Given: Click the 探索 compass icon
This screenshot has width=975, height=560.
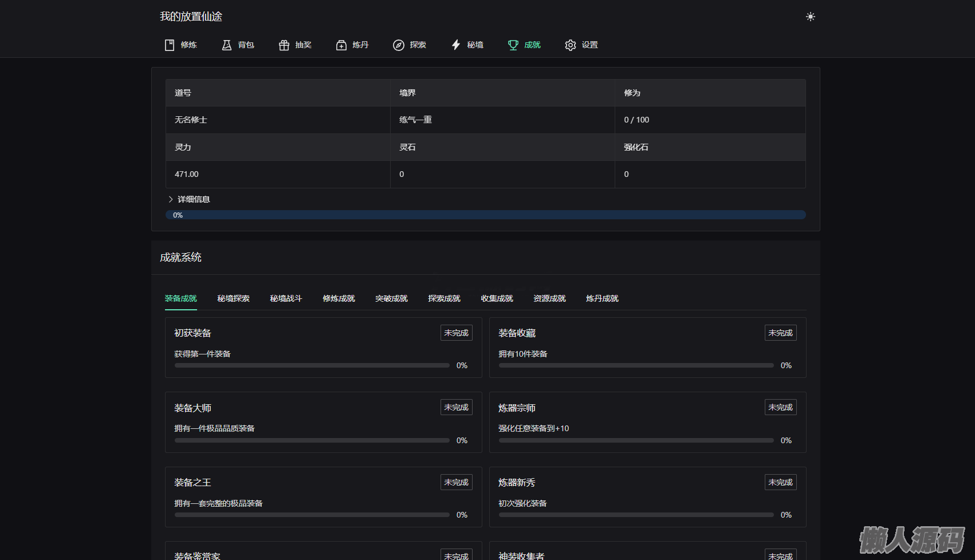Looking at the screenshot, I should [399, 45].
